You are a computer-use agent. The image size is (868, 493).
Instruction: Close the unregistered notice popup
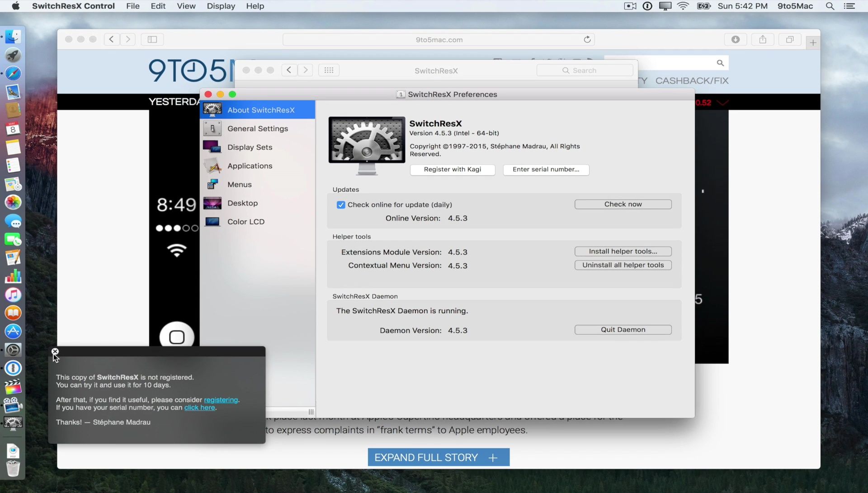(55, 351)
